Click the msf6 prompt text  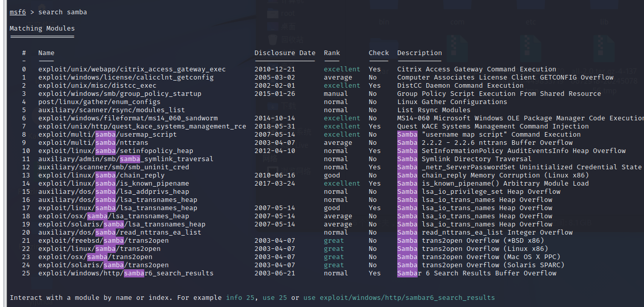[x=18, y=12]
